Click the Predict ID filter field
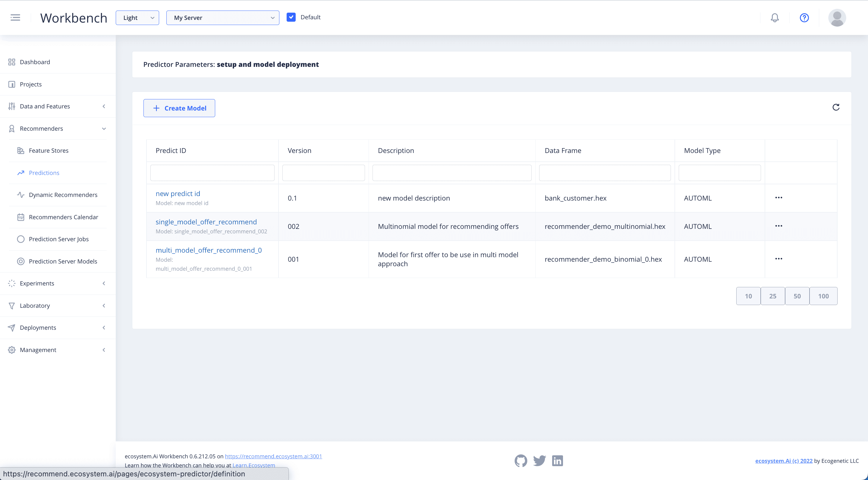This screenshot has height=480, width=868. [212, 173]
